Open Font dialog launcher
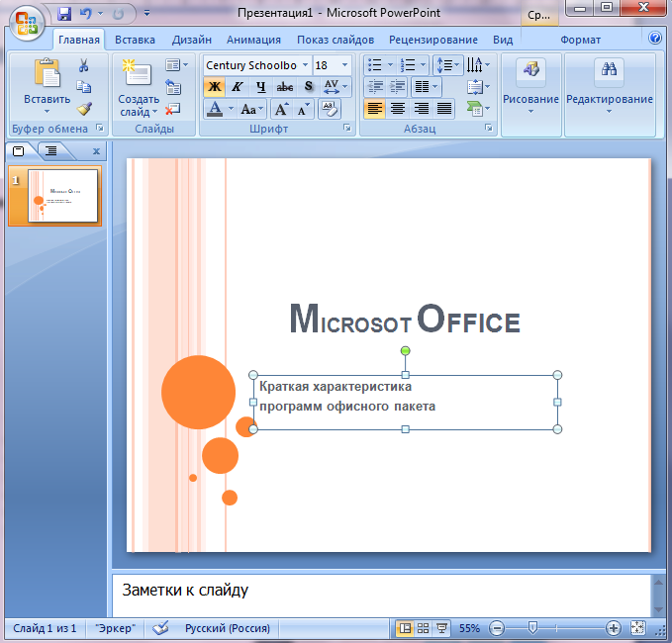Screen dimensions: 672x643 (347, 128)
